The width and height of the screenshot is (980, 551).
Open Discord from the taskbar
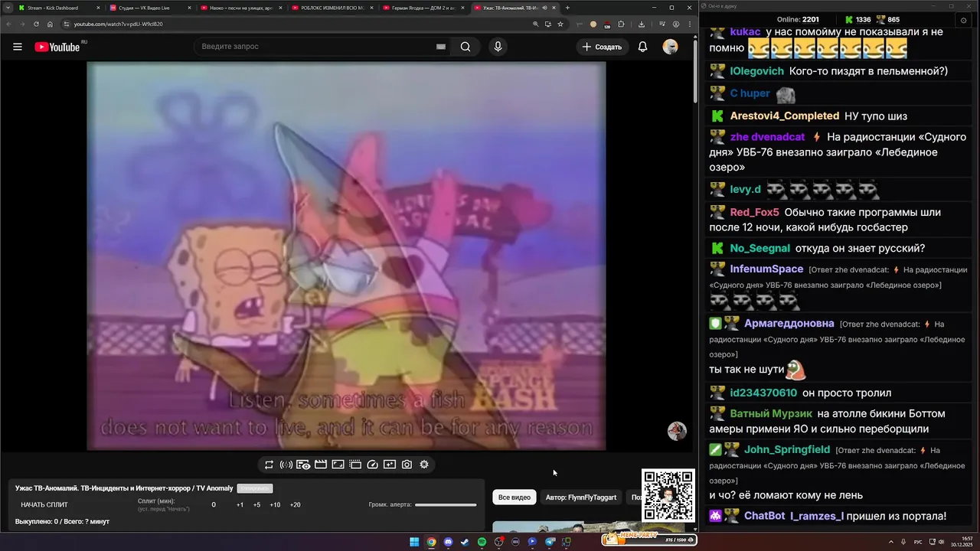coord(448,542)
